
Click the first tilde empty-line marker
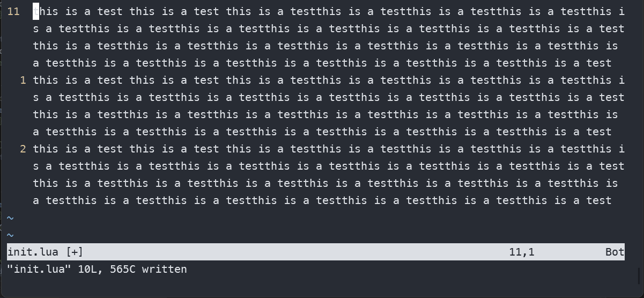10,218
